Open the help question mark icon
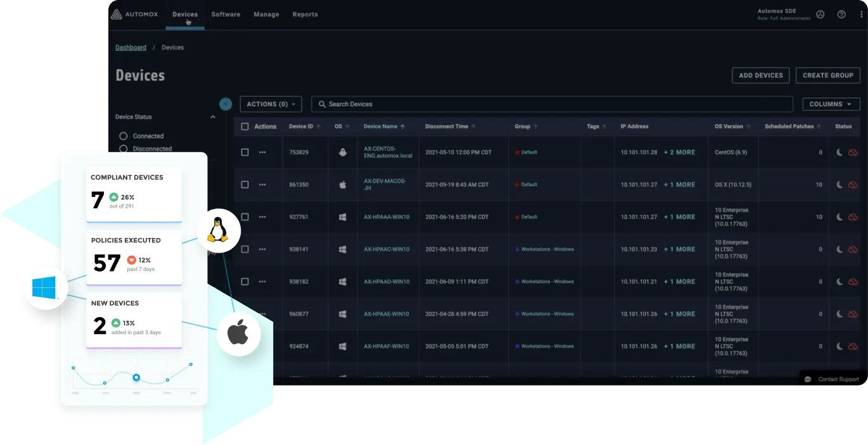The image size is (868, 445). tap(841, 15)
